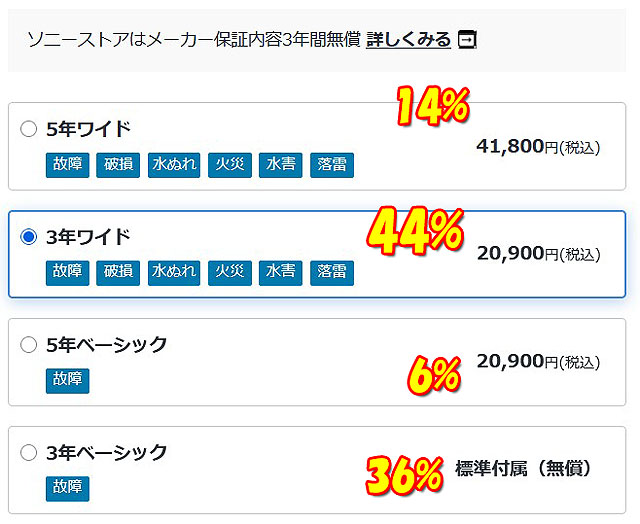Screen dimensions: 640x524
Task: Click the 水害 tag under 3年ワイド
Action: point(280,271)
